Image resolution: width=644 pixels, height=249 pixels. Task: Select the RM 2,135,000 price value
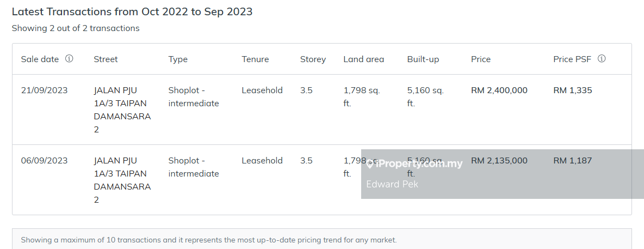(x=499, y=161)
